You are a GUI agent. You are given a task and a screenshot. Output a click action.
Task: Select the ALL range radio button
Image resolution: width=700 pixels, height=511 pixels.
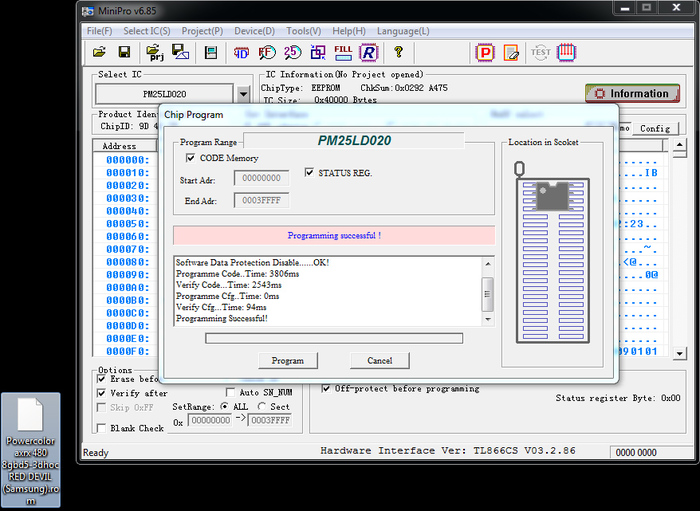[225, 407]
